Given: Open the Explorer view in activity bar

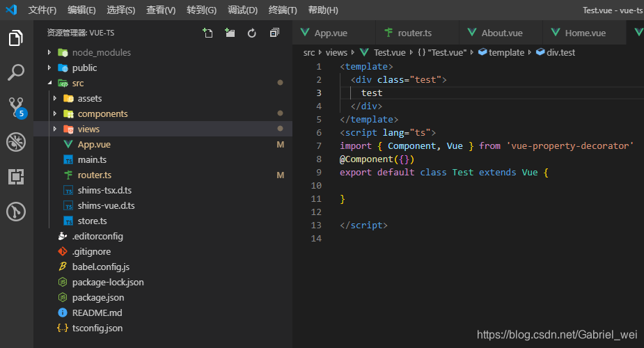Looking at the screenshot, I should [16, 38].
